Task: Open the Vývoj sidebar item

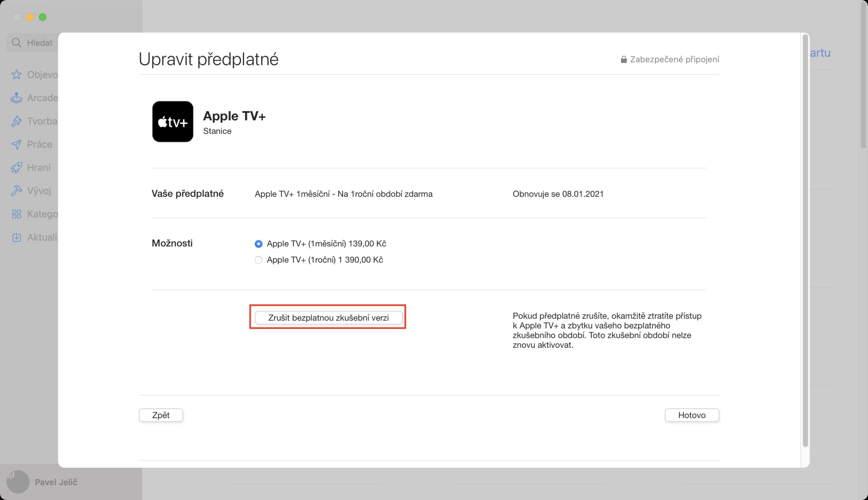Action: coord(31,191)
